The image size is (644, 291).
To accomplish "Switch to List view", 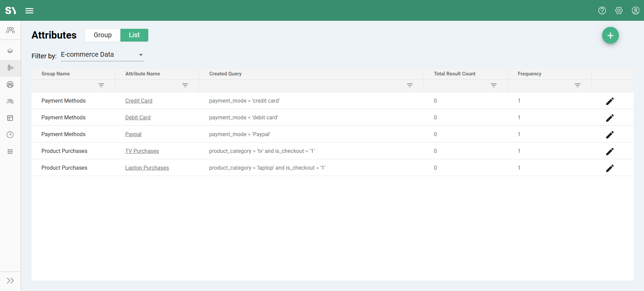I will coord(134,35).
